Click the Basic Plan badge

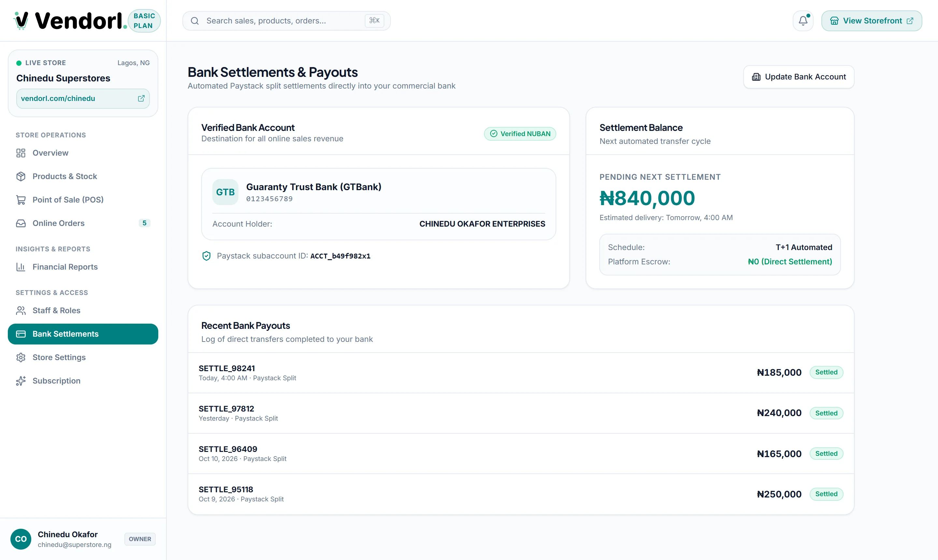click(x=144, y=21)
